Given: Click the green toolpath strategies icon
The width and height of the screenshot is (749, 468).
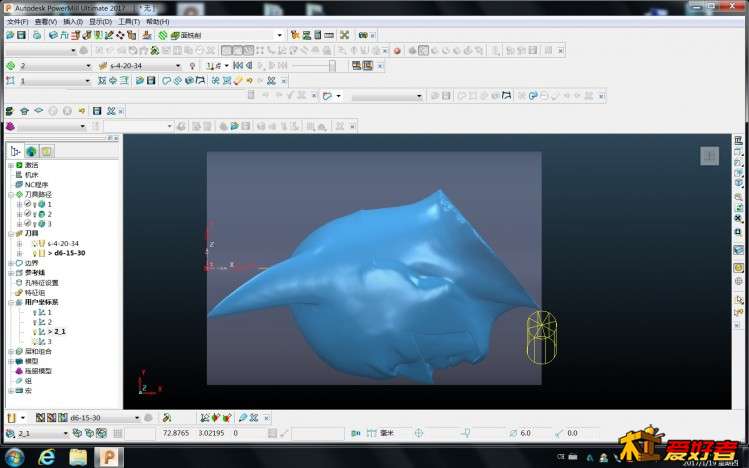Looking at the screenshot, I should click(x=163, y=35).
